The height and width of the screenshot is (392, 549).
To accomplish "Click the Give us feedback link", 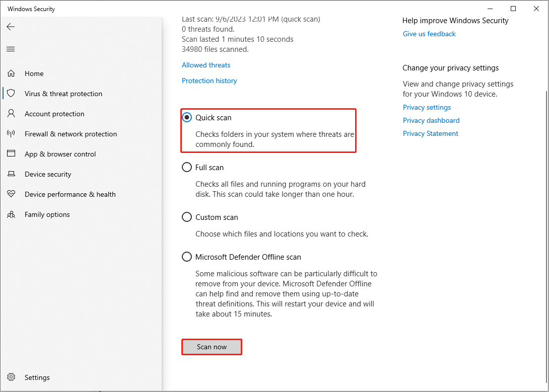I will [x=429, y=34].
